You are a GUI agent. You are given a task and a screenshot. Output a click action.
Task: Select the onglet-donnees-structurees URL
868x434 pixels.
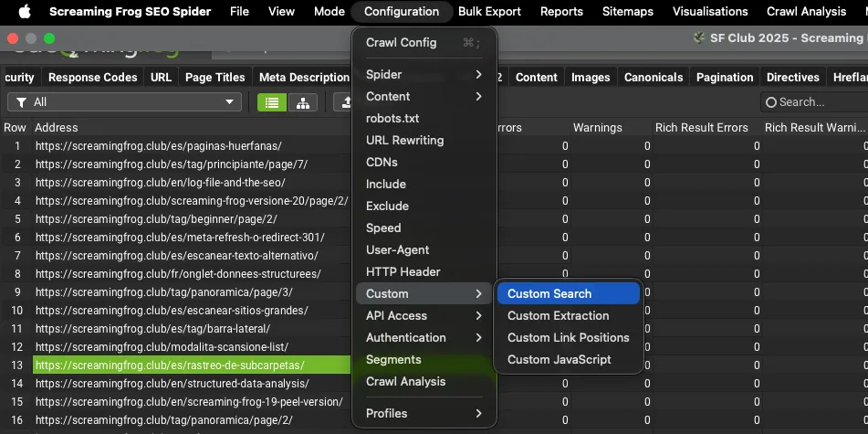click(178, 274)
